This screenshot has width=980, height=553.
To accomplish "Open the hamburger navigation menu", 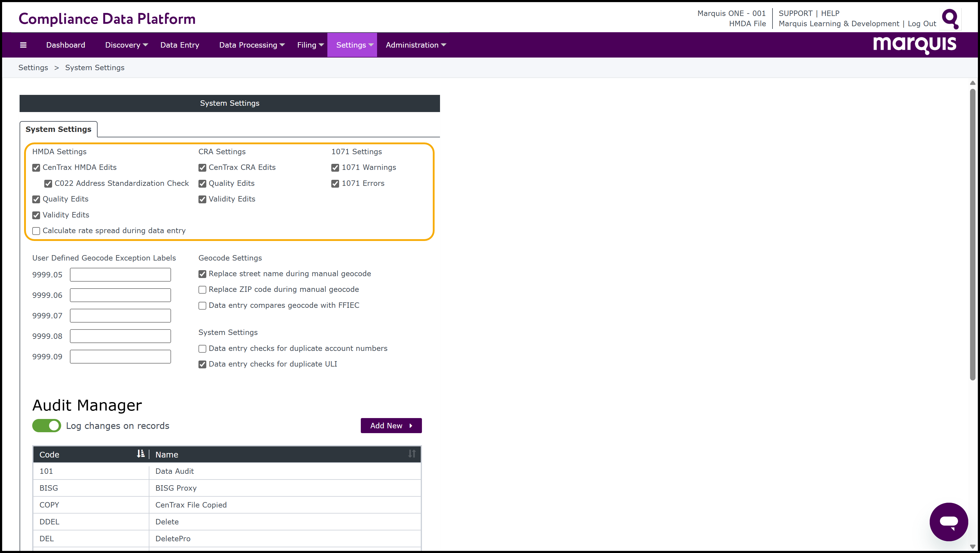I will pos(23,45).
